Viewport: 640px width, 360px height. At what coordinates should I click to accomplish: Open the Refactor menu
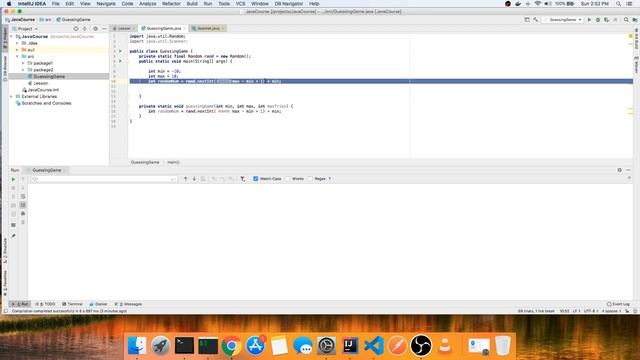171,4
